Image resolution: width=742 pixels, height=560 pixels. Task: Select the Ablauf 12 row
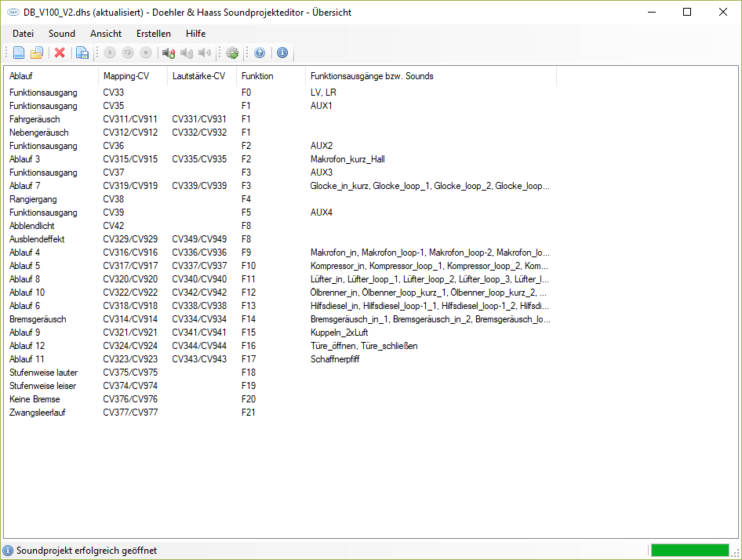pos(281,346)
